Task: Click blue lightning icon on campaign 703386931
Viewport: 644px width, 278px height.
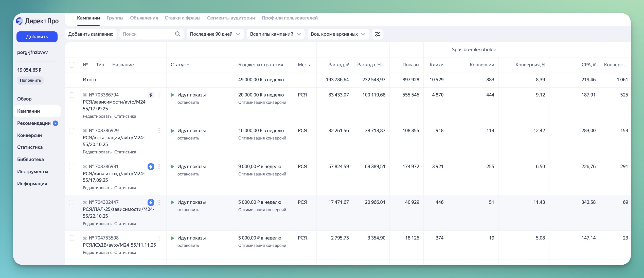Action: coord(151,167)
